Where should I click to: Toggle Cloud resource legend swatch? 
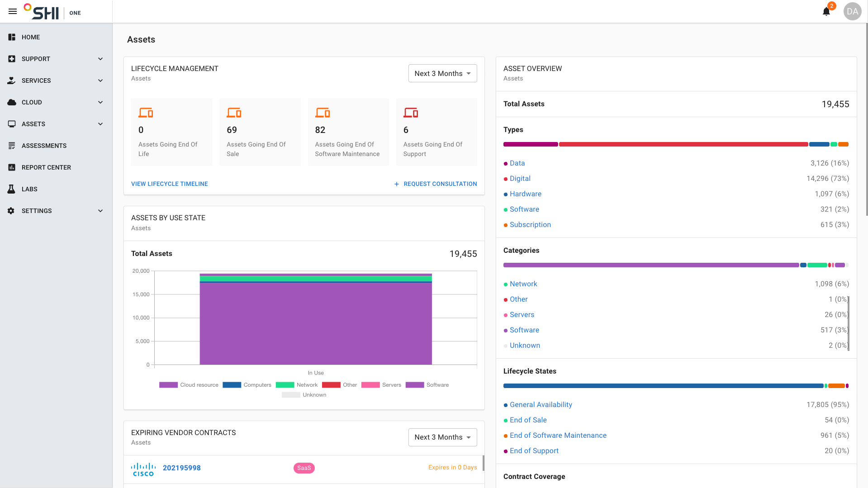[x=168, y=385]
